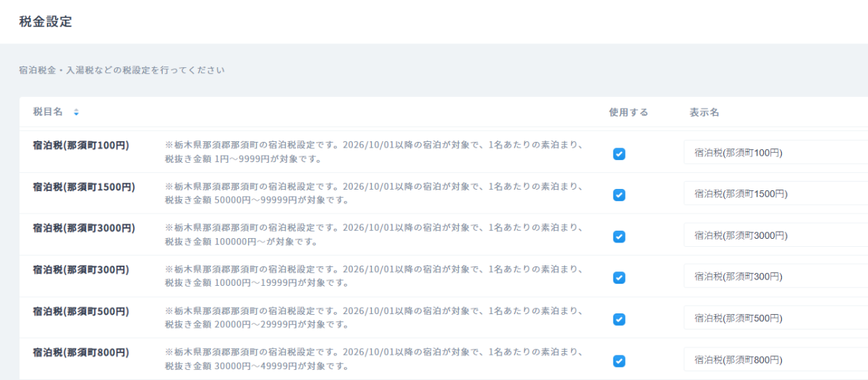Select the bold 宿泊税(那須町100円) row name
The height and width of the screenshot is (380, 868).
tap(81, 145)
